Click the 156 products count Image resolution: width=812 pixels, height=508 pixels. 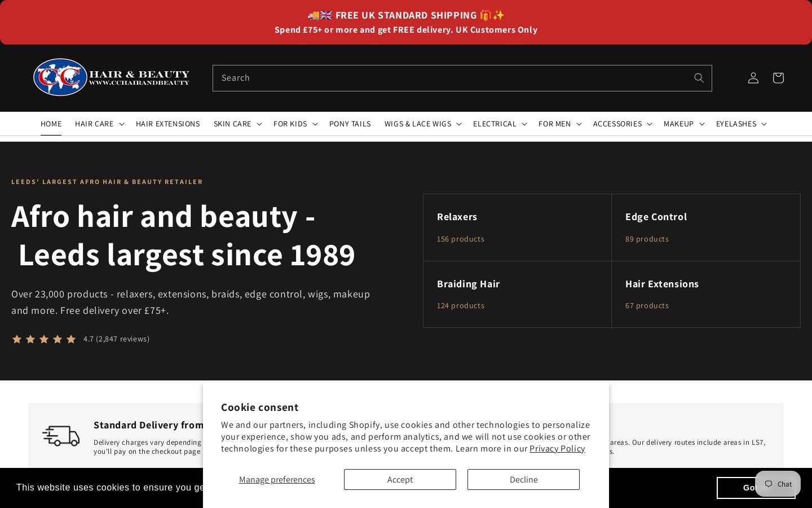click(461, 239)
